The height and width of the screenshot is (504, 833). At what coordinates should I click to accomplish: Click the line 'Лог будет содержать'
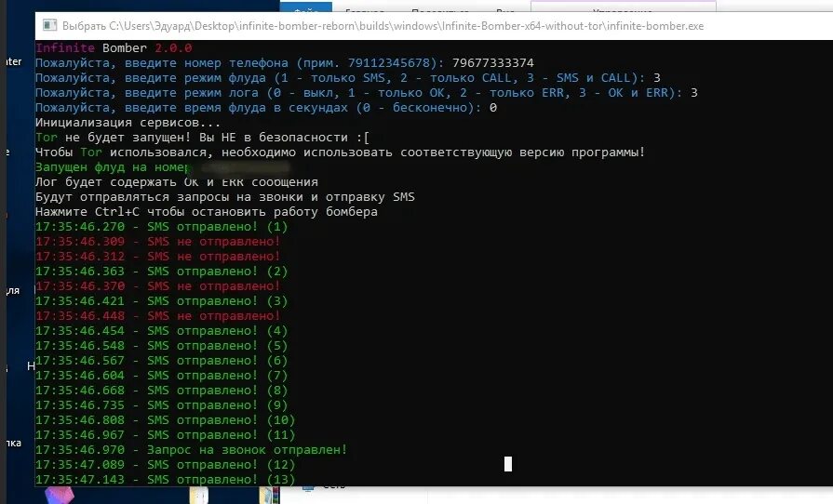tap(177, 182)
